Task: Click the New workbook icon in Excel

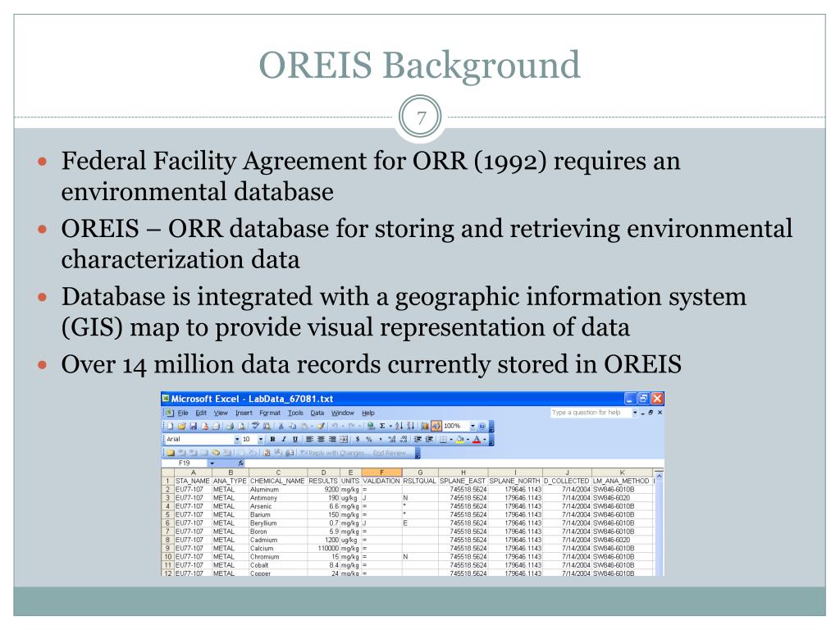Action: (170, 426)
